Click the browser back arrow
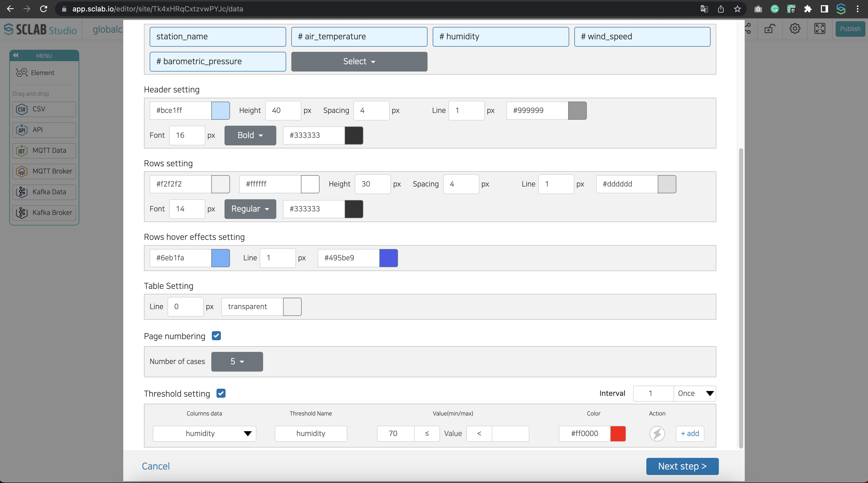Screen dimensions: 868x483 pos(10,9)
